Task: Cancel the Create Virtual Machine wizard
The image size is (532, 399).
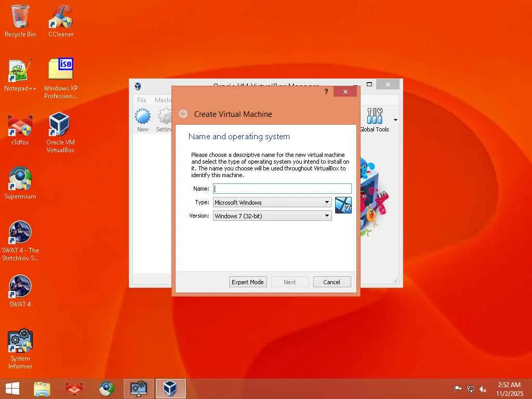Action: click(x=331, y=282)
